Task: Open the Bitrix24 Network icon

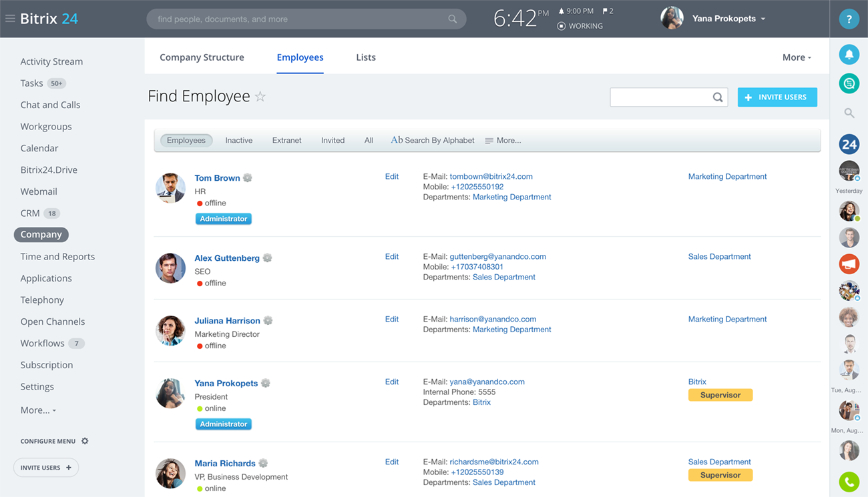Action: pos(849,143)
